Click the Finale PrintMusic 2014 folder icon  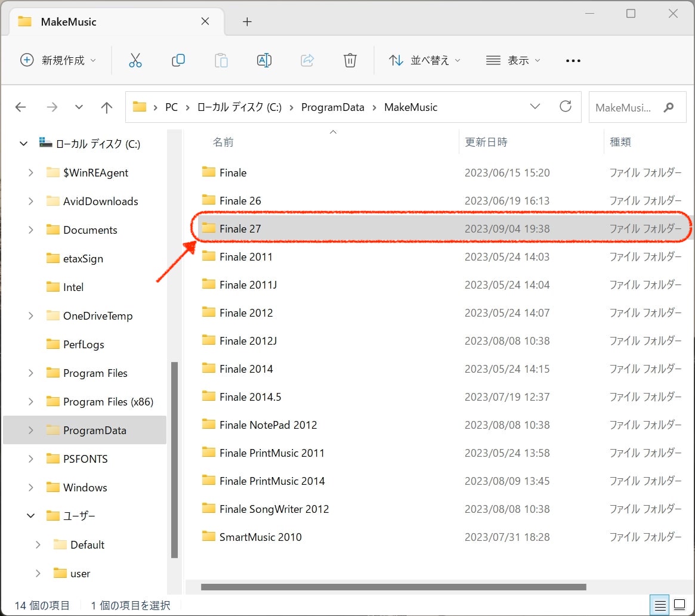[x=208, y=481]
